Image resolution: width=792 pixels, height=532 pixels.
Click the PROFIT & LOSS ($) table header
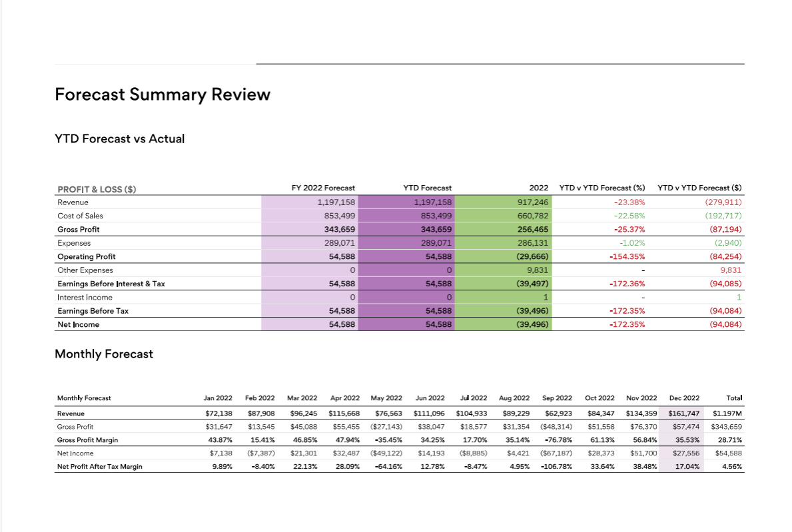pyautogui.click(x=97, y=189)
